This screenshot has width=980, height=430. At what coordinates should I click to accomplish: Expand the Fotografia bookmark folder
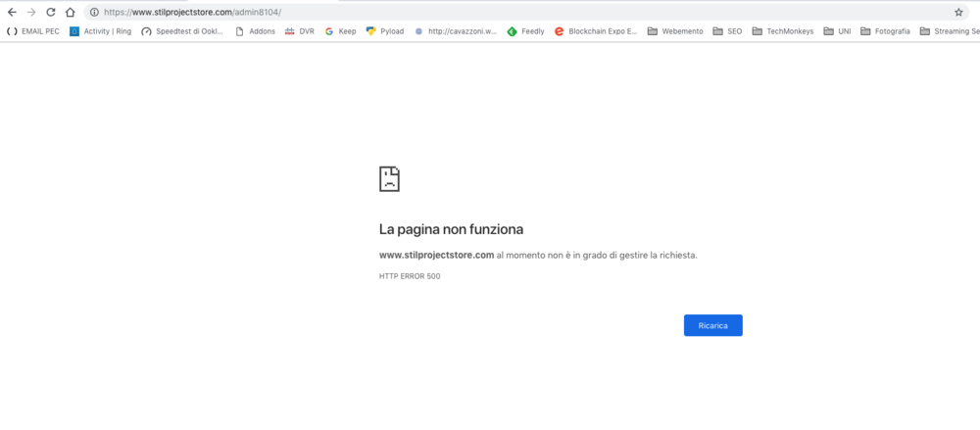tap(886, 31)
